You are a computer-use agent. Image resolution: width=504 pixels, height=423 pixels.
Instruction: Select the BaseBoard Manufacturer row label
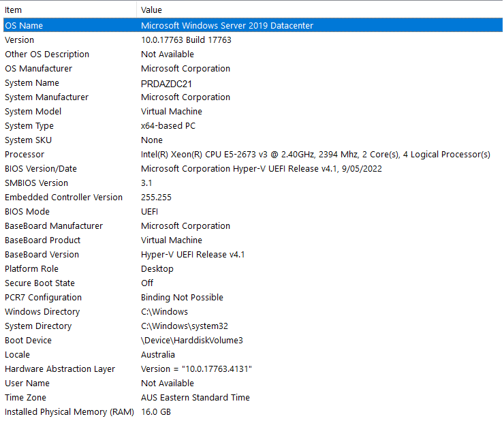pos(54,226)
